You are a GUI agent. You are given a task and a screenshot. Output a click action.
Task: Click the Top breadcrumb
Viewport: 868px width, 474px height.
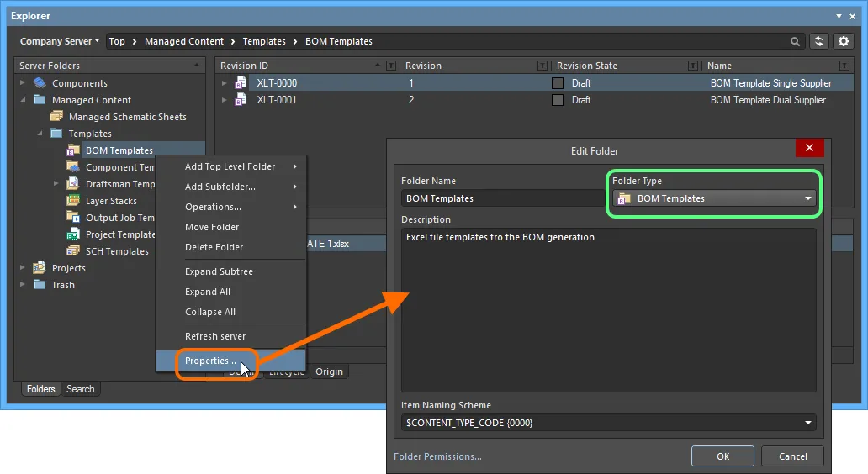click(117, 41)
